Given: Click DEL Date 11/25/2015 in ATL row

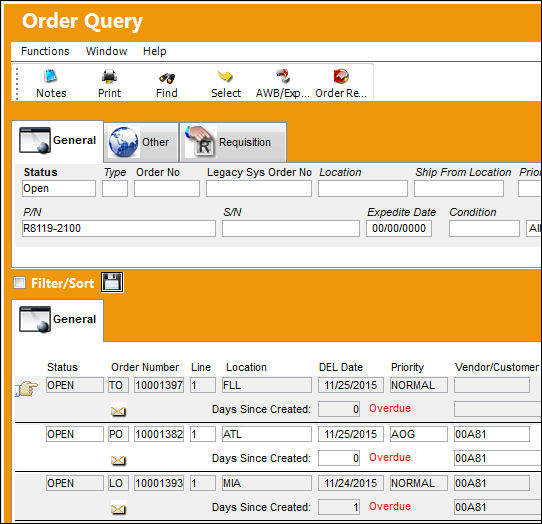Looking at the screenshot, I should point(351,434).
